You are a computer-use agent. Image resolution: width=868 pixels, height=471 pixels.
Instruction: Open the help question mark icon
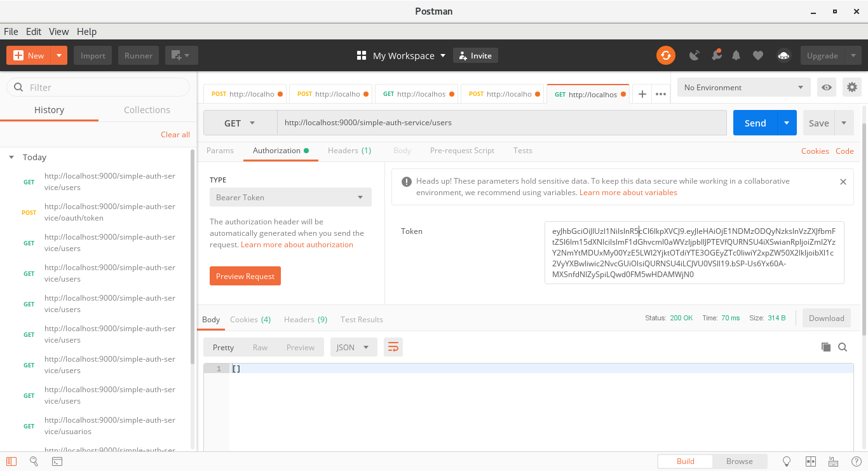point(856,461)
